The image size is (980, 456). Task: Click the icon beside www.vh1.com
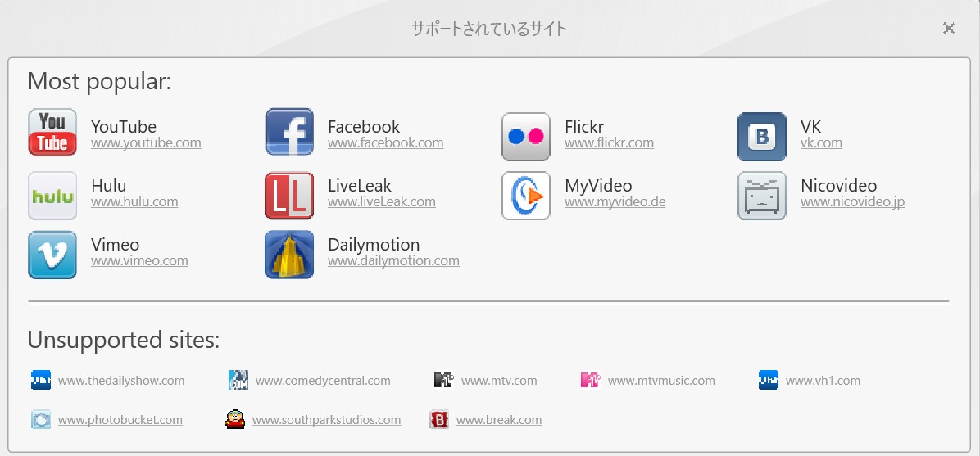768,380
